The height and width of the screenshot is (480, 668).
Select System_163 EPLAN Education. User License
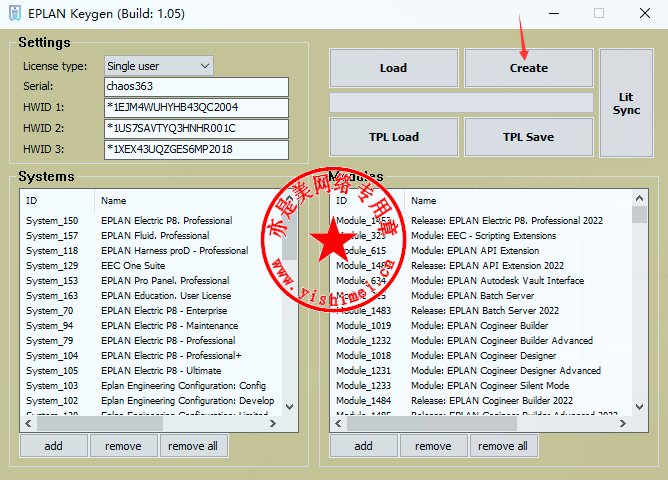click(x=151, y=296)
